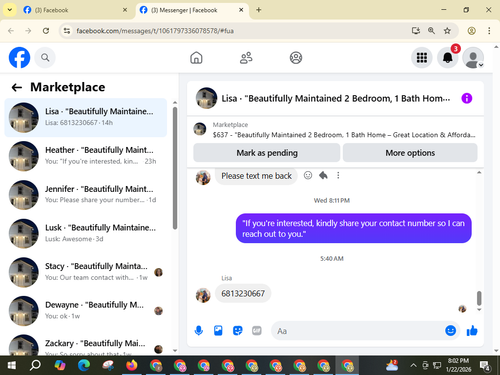Screen dimensions: 500x375
Task: Install app icon in the address bar
Action: tap(415, 31)
